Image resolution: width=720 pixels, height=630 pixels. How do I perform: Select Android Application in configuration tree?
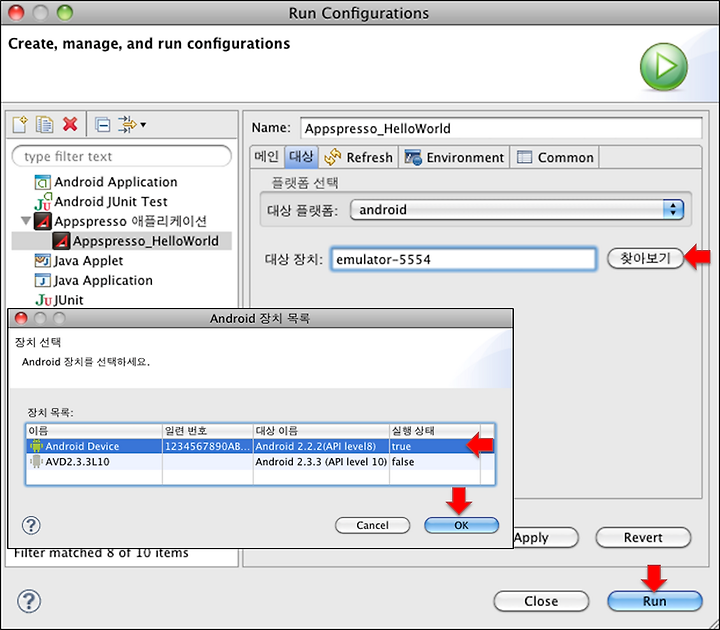[116, 182]
